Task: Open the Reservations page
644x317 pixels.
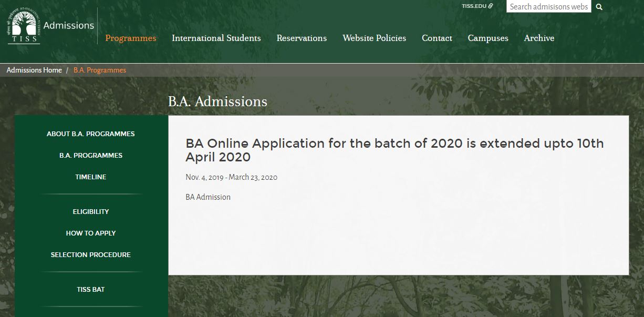Action: pyautogui.click(x=302, y=38)
